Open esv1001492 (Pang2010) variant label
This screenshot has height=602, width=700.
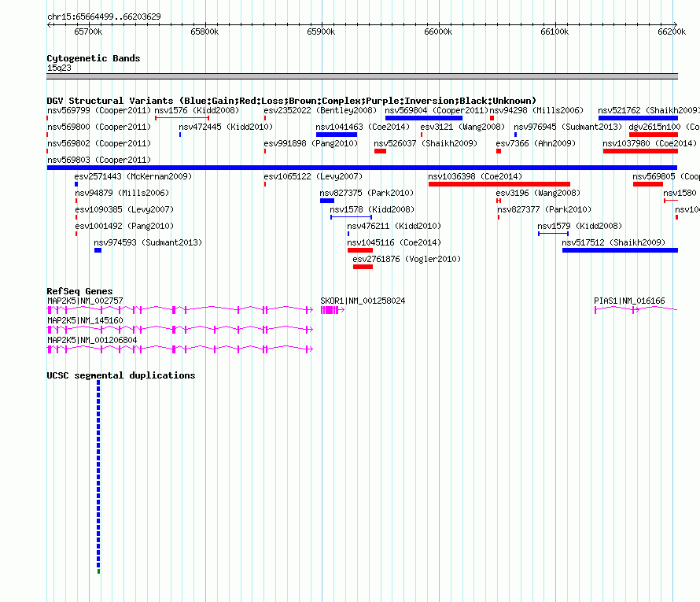coord(124,226)
